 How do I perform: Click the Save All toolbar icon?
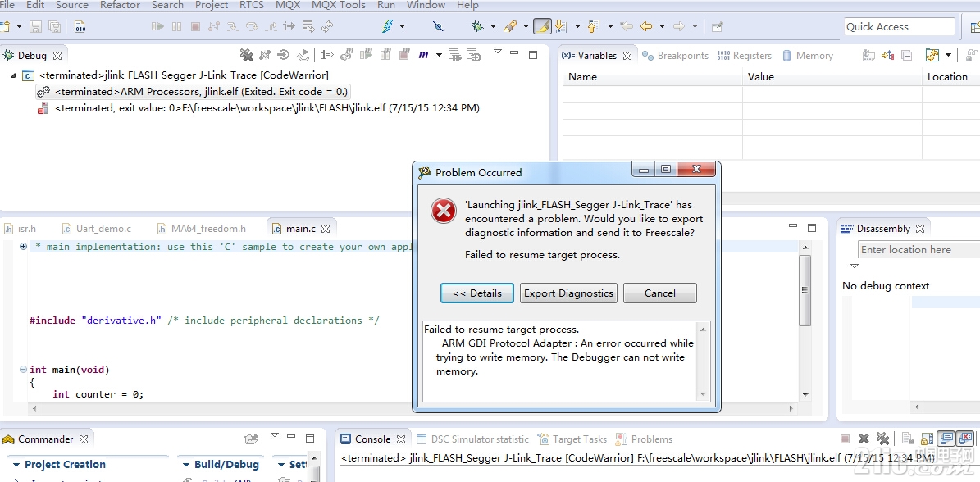point(54,27)
